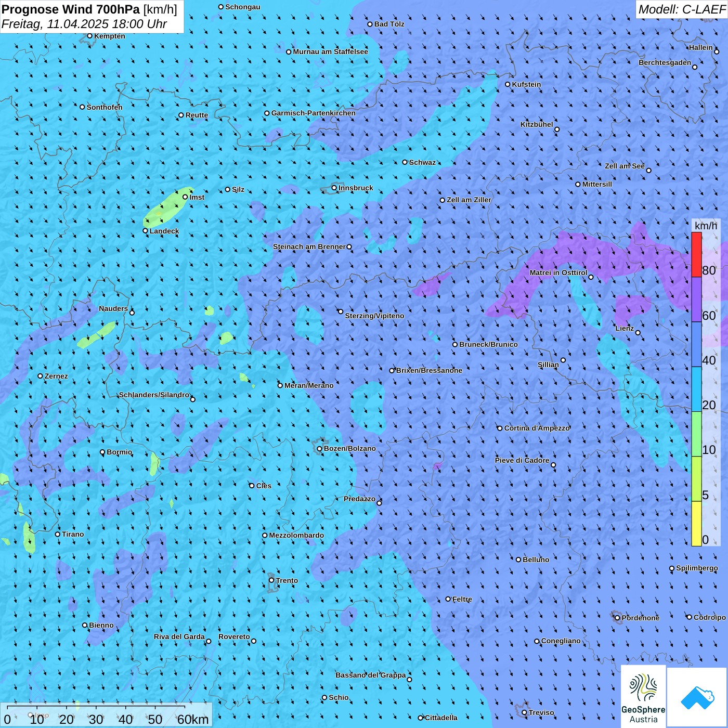728x728 pixels.
Task: Click the Hallein location dot
Action: 717,51
